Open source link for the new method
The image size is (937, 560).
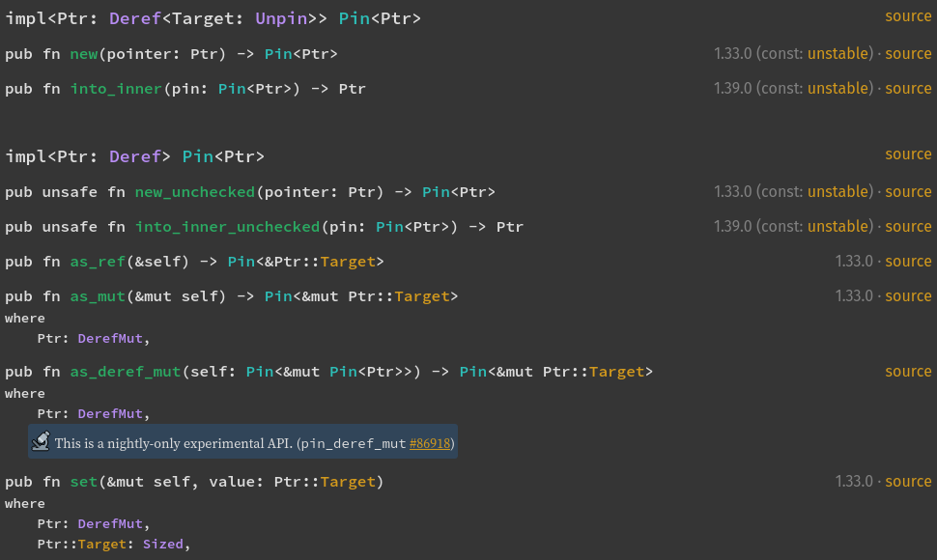coord(908,54)
